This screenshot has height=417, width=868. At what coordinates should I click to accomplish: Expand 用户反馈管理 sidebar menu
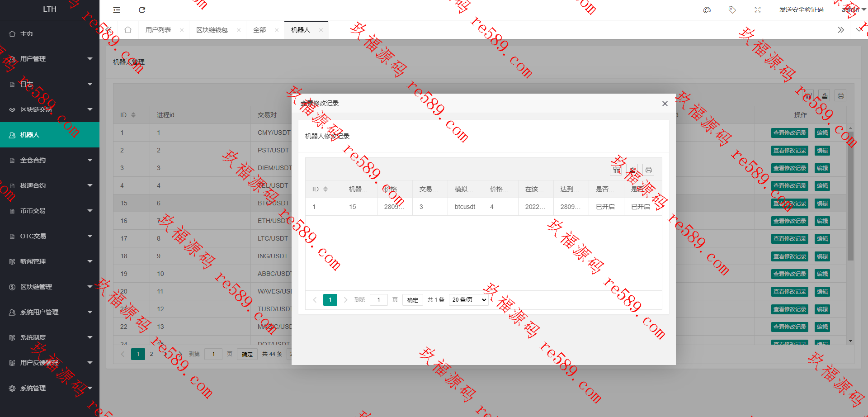[50, 363]
